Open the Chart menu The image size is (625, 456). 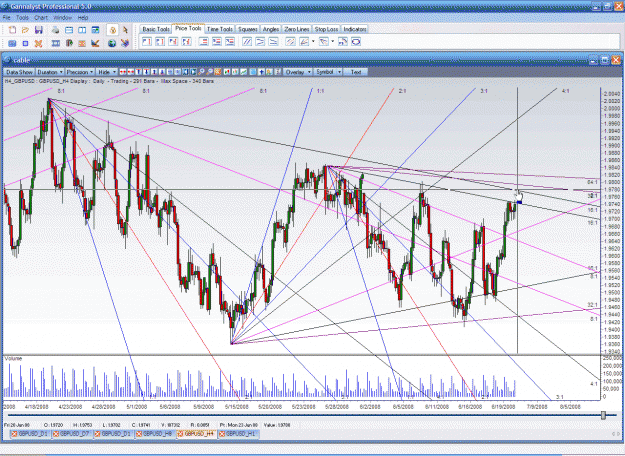41,18
